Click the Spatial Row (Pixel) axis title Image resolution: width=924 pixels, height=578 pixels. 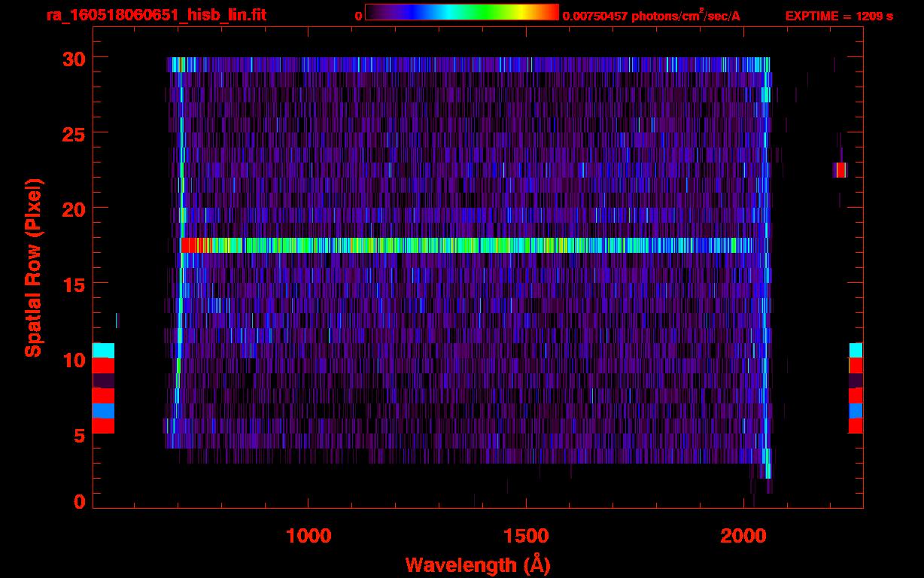[x=33, y=267]
